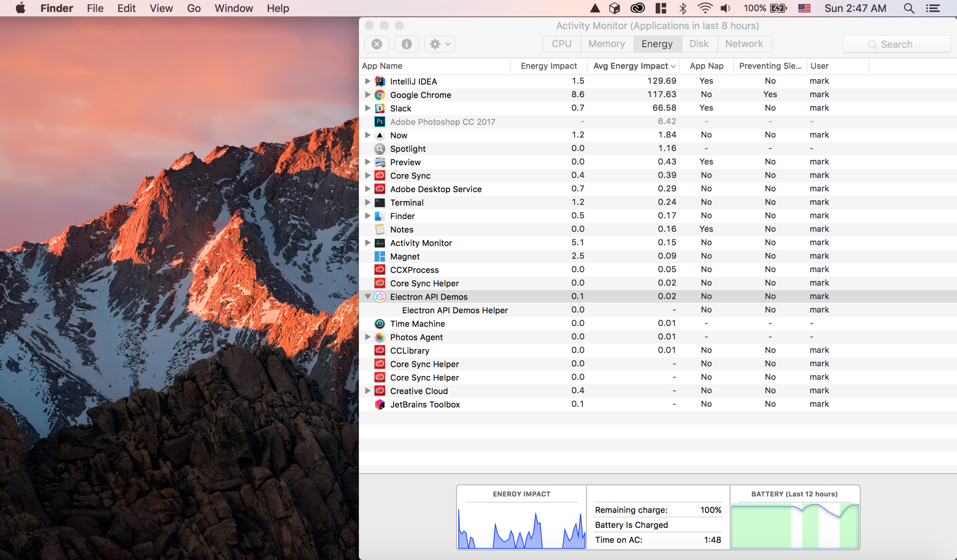This screenshot has height=560, width=957.
Task: Click the JetBrains Toolbox row icon
Action: [x=380, y=404]
